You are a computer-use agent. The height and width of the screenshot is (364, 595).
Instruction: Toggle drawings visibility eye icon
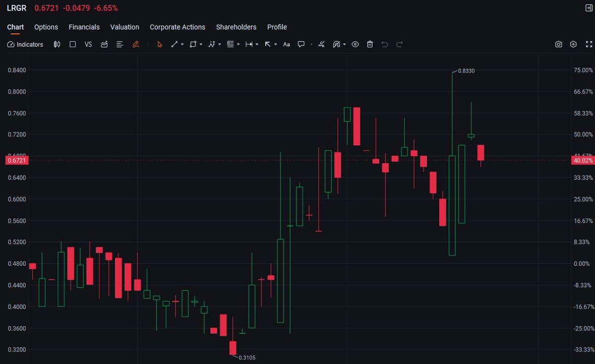point(355,44)
